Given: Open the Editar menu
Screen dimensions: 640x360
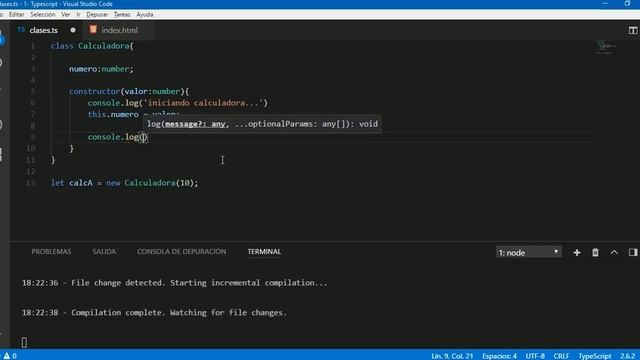Looking at the screenshot, I should pyautogui.click(x=16, y=15).
